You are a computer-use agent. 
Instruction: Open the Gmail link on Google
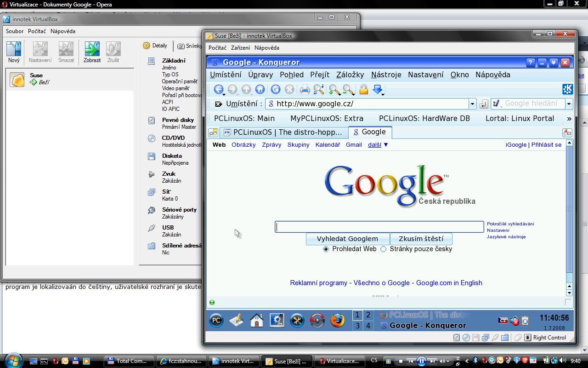coord(354,144)
